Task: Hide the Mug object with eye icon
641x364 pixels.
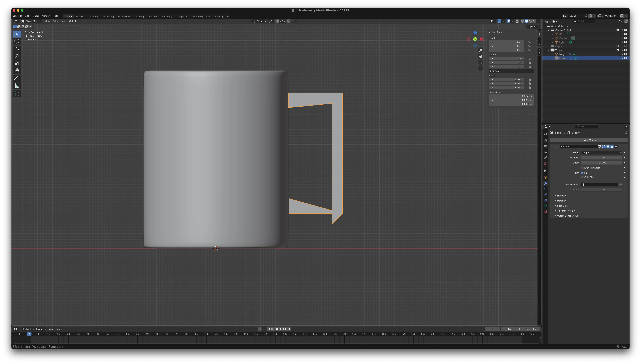Action: coord(621,54)
